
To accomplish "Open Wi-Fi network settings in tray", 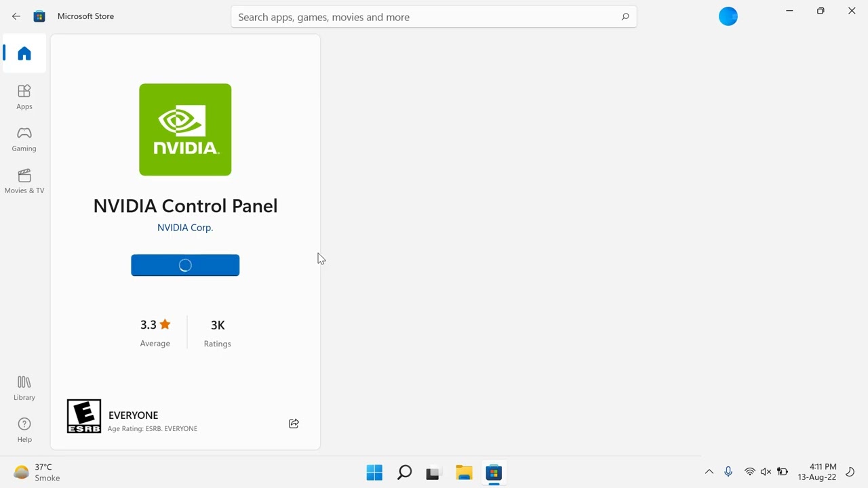I will pyautogui.click(x=750, y=472).
